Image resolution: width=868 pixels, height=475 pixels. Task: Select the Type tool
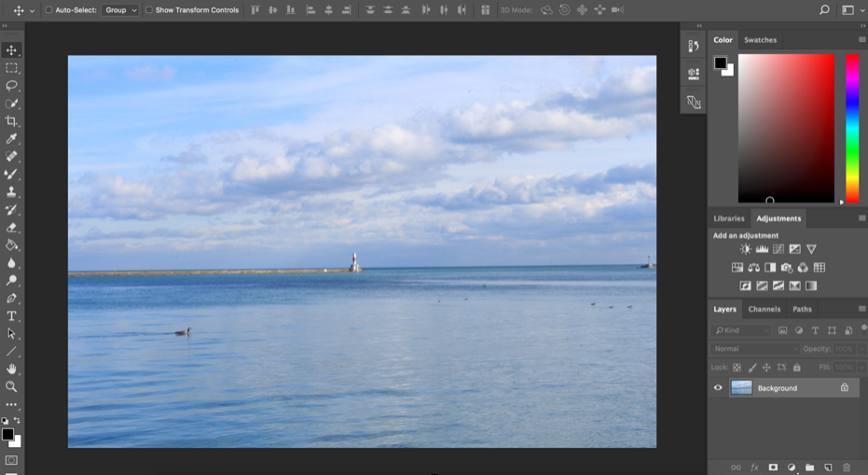11,316
